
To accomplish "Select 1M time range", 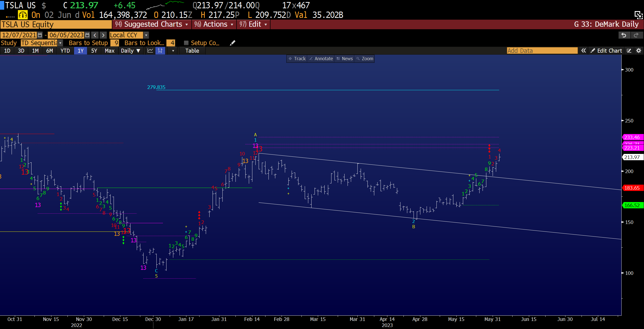I will 35,51.
